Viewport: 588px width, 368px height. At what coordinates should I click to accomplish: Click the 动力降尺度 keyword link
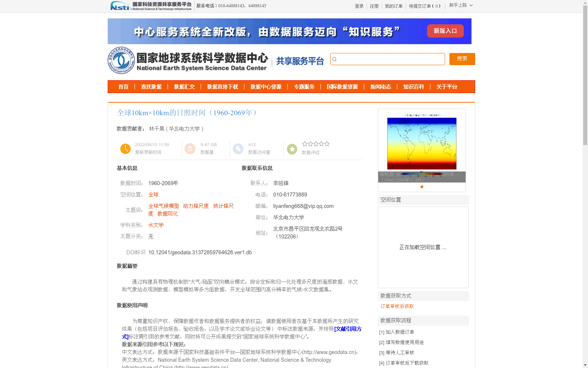coord(196,206)
